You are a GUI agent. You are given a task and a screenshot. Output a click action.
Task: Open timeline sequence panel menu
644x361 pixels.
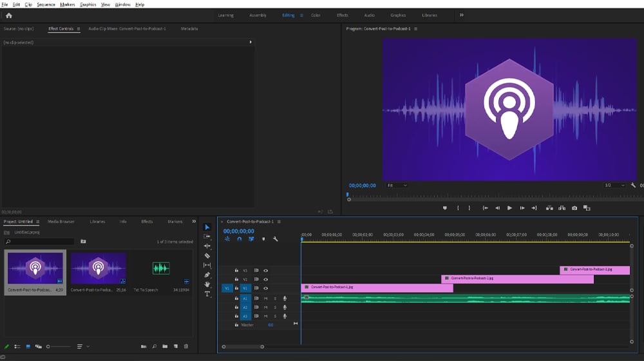pos(279,222)
